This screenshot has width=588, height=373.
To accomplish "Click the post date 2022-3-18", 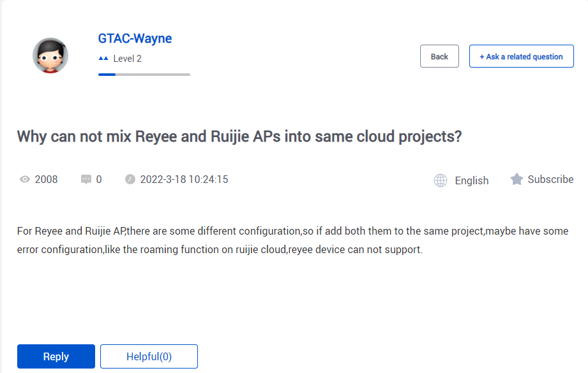I will pos(163,179).
